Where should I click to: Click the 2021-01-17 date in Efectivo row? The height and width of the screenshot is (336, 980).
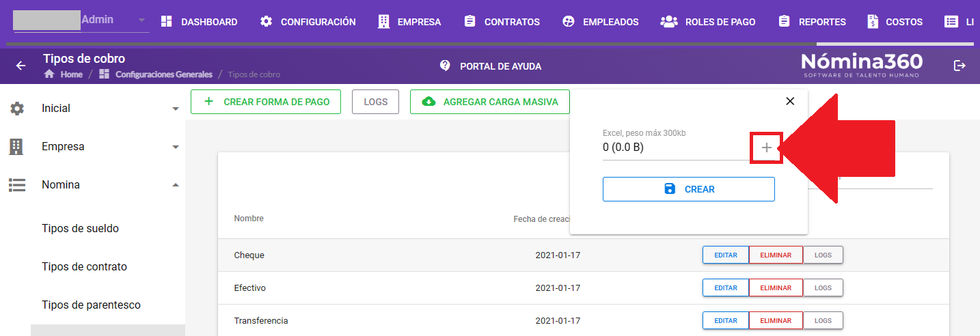[558, 288]
